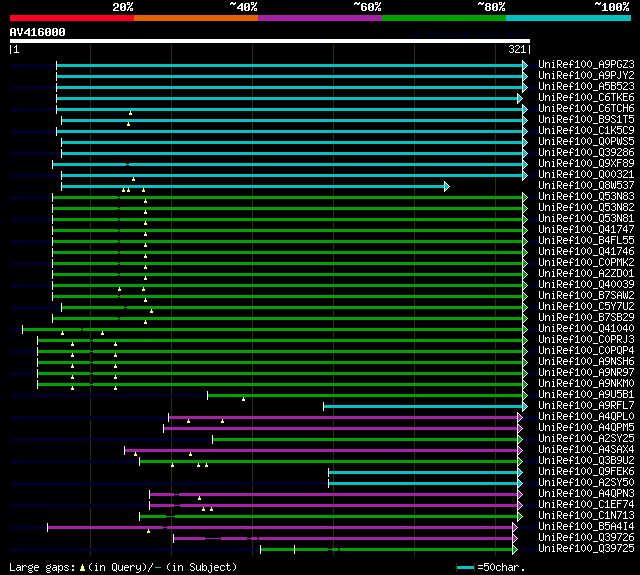This screenshot has height=575, width=640.
Task: Click the UniRef100_A9RFL7 label
Action: (586, 406)
